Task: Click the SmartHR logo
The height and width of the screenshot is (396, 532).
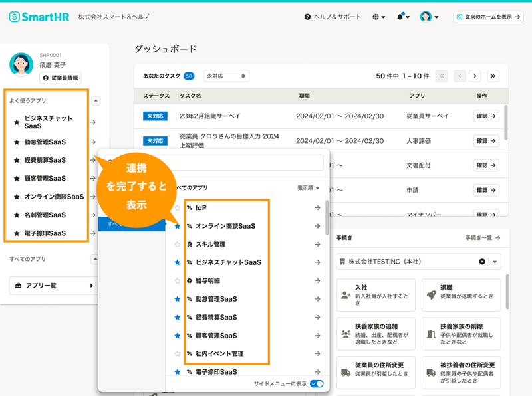Action: (39, 17)
